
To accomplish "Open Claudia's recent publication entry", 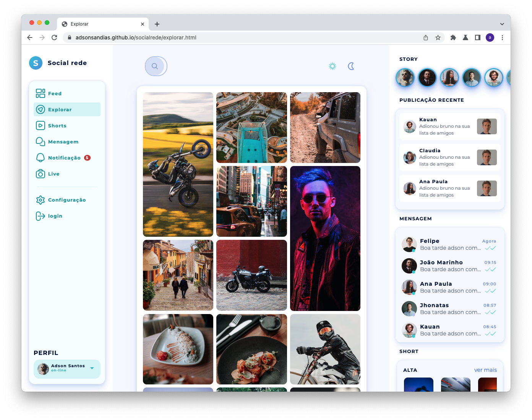I will click(x=450, y=157).
